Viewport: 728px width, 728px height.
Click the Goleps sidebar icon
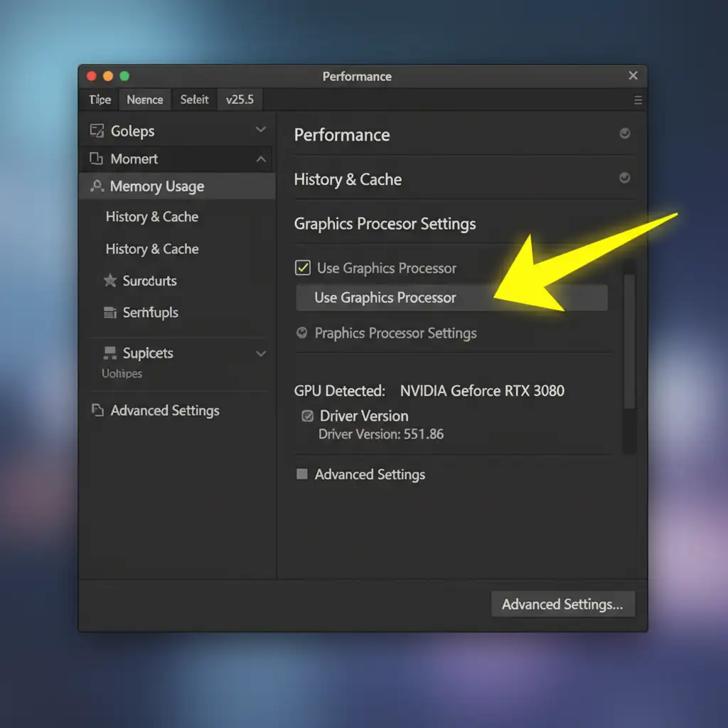tap(96, 131)
